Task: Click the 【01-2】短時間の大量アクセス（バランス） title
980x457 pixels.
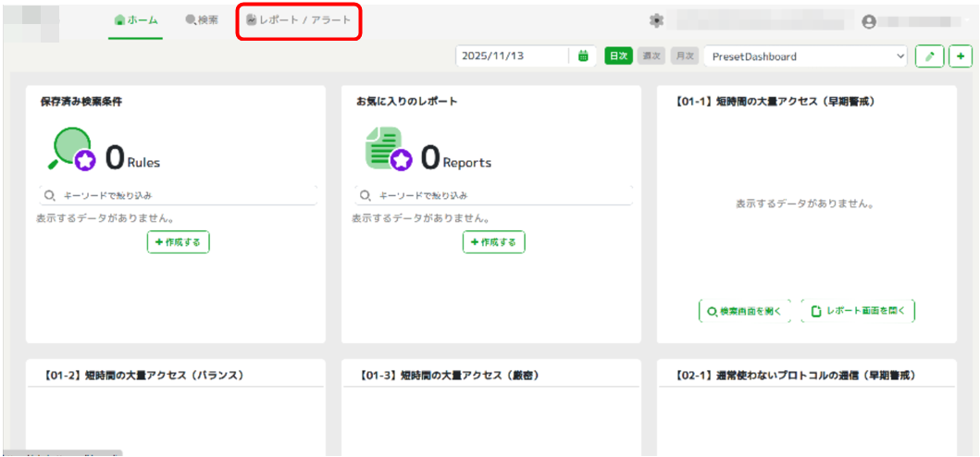Action: [x=143, y=375]
